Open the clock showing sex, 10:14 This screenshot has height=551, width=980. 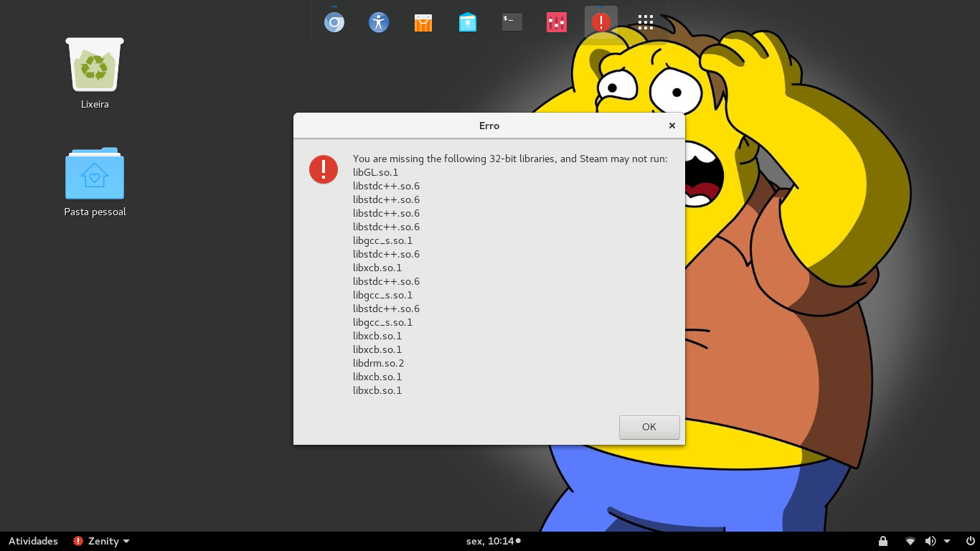[x=493, y=541]
